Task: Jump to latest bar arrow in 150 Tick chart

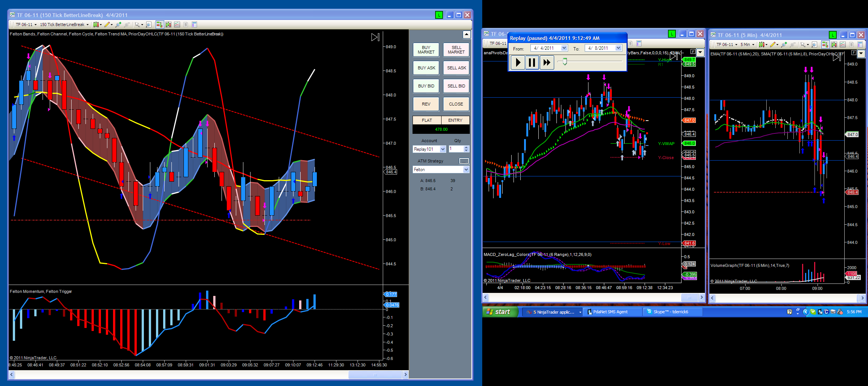Action: pyautogui.click(x=375, y=37)
